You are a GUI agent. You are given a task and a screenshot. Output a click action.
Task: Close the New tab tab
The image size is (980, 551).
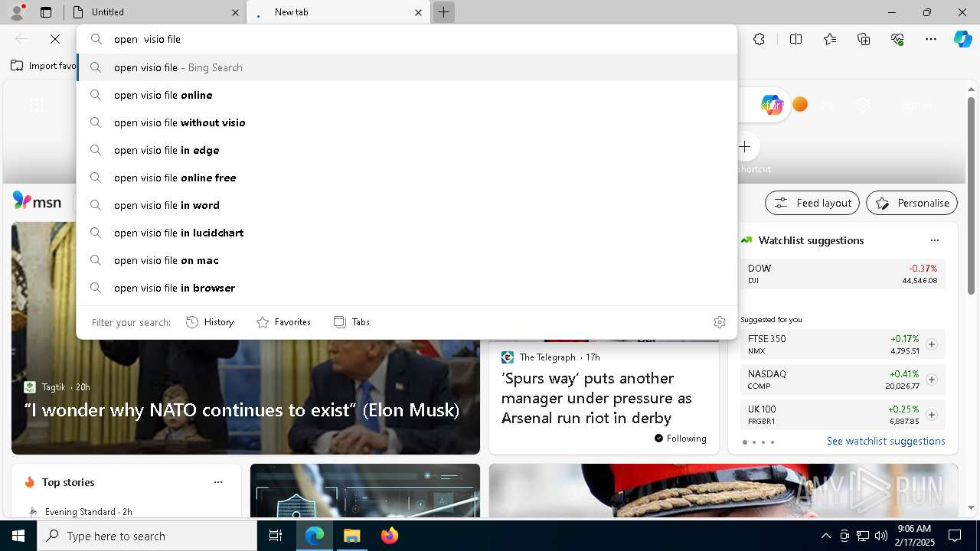coord(418,12)
